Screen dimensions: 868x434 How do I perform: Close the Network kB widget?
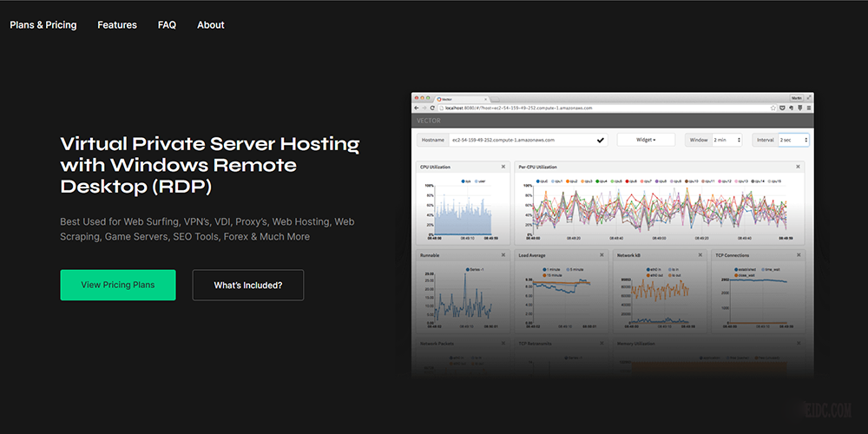tap(700, 255)
